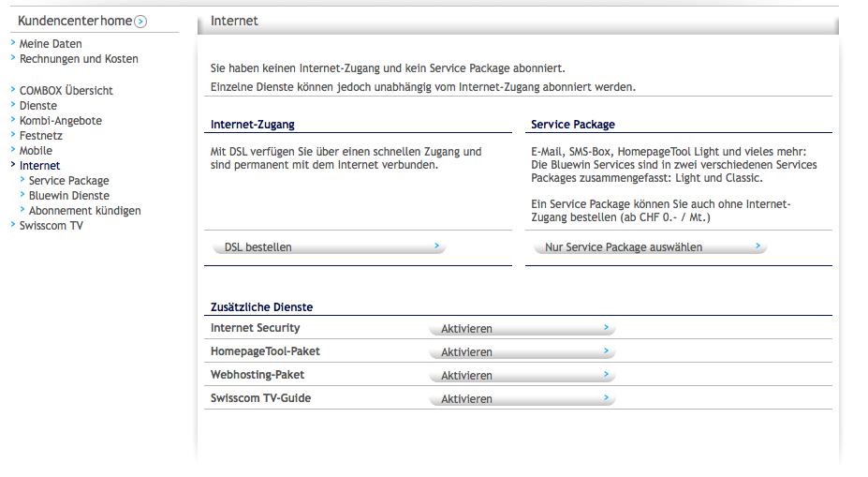This screenshot has width=868, height=477.
Task: Open Bluewin Dienste sub-item
Action: 68,196
